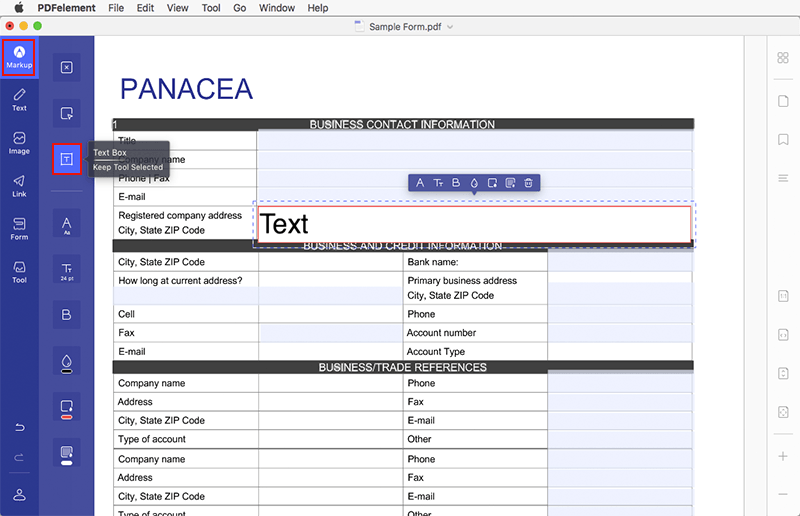Open the Apple menu
800x516 pixels.
(19, 8)
